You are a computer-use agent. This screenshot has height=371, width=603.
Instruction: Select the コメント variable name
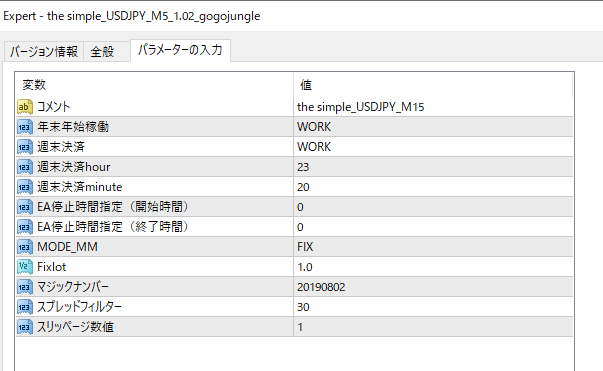[x=53, y=107]
